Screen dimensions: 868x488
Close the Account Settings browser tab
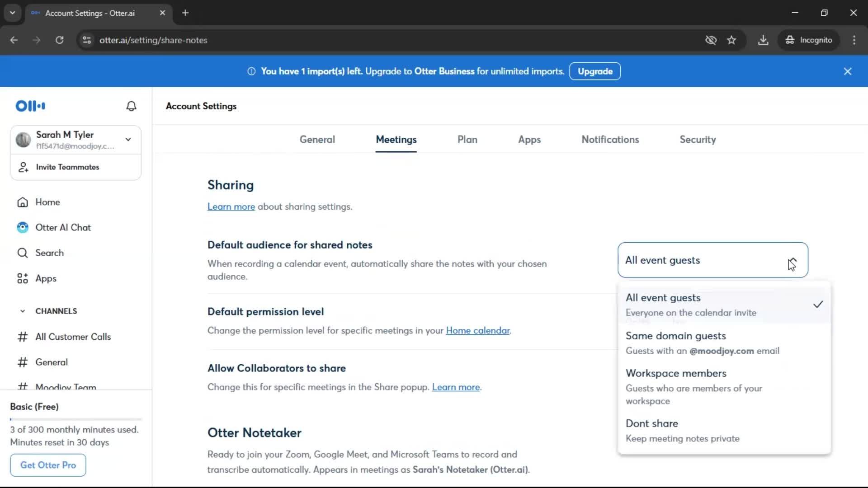162,13
